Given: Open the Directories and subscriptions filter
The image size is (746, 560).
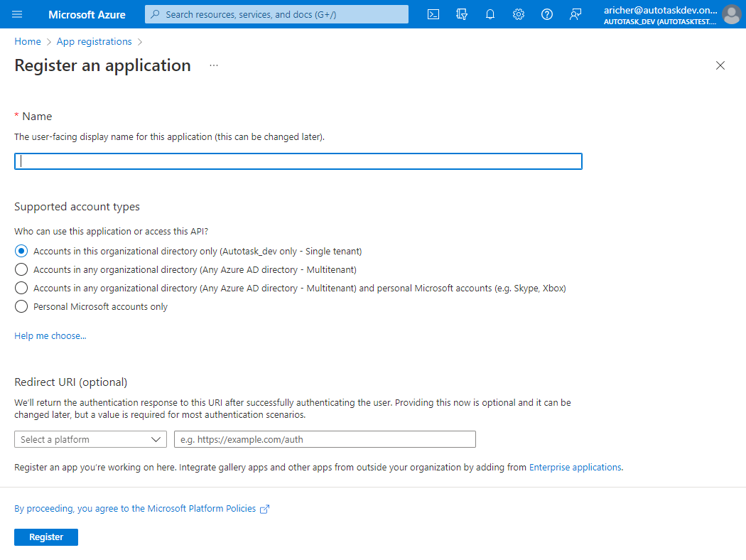Looking at the screenshot, I should pyautogui.click(x=462, y=14).
